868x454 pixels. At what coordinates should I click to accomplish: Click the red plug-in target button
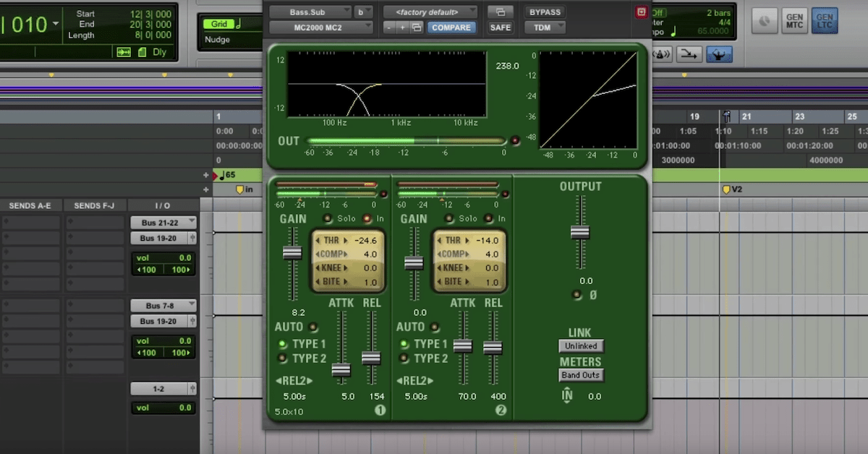pos(641,12)
